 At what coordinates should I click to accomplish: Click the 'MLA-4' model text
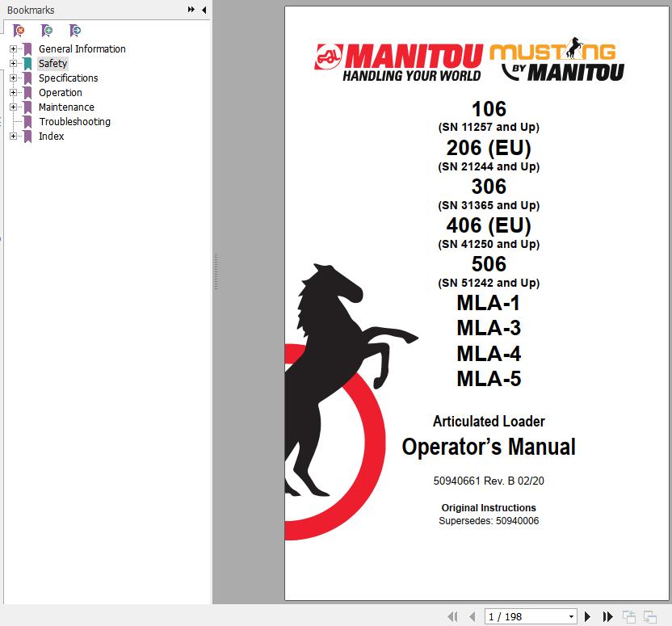point(489,354)
